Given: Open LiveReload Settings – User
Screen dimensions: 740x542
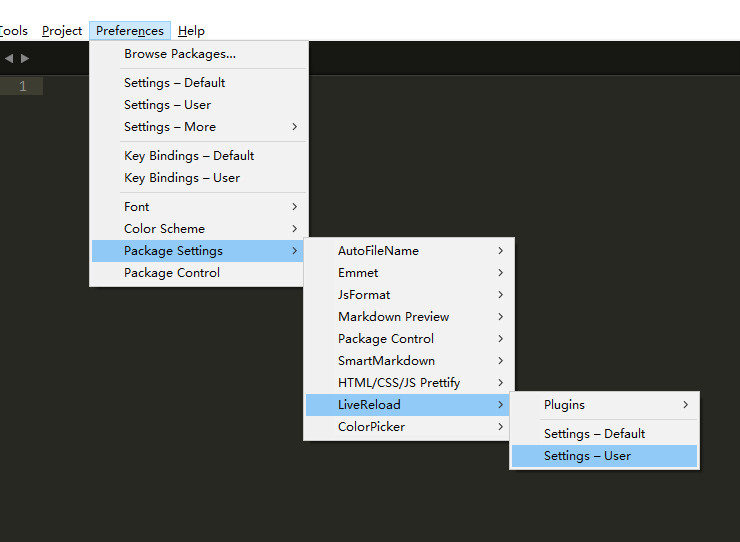Looking at the screenshot, I should [604, 456].
